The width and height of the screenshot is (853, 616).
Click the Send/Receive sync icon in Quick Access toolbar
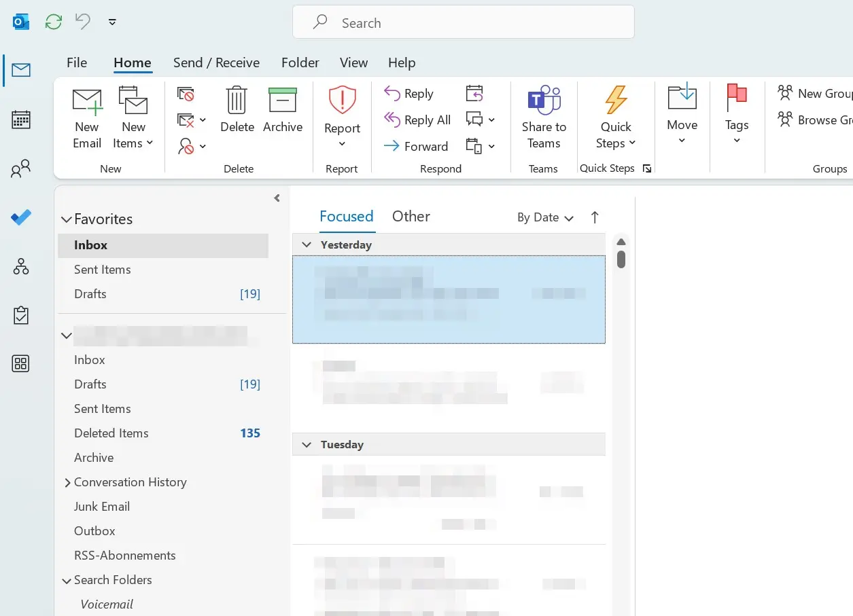click(x=53, y=21)
